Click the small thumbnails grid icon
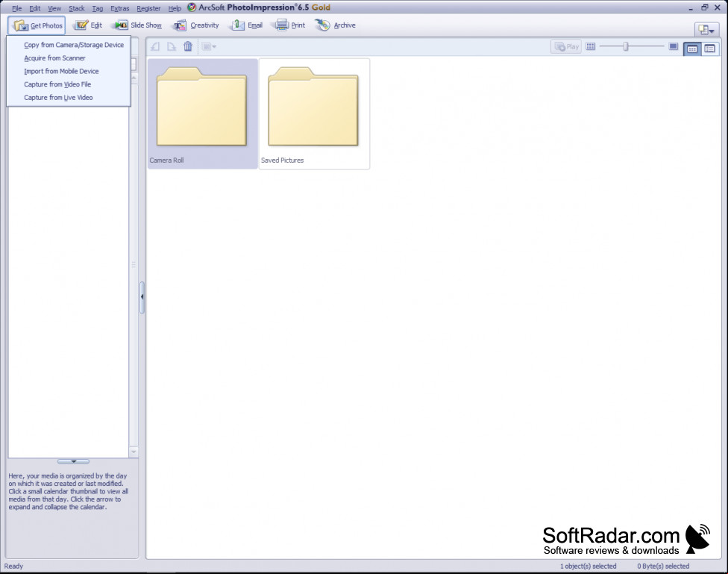 (590, 46)
